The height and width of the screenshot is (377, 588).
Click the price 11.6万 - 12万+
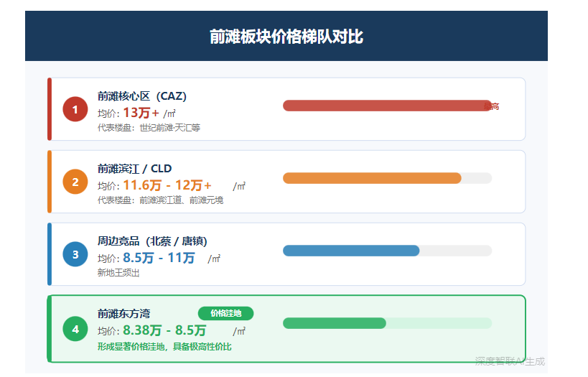[x=167, y=185]
